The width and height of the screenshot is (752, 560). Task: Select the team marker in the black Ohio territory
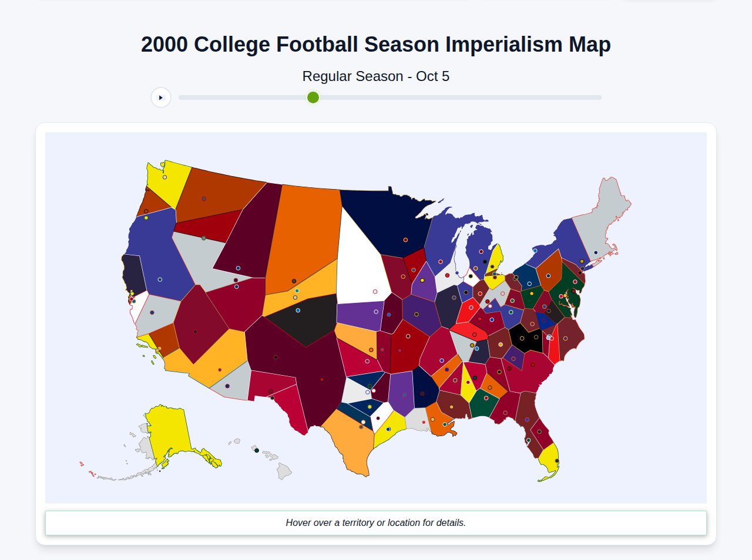522,338
